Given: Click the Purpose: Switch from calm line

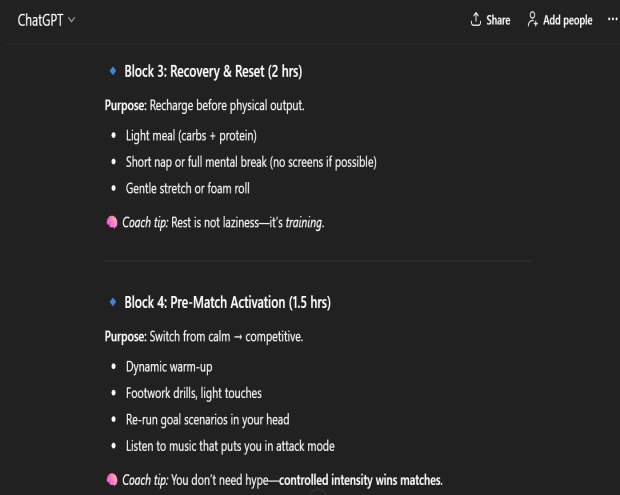Looking at the screenshot, I should [203, 336].
